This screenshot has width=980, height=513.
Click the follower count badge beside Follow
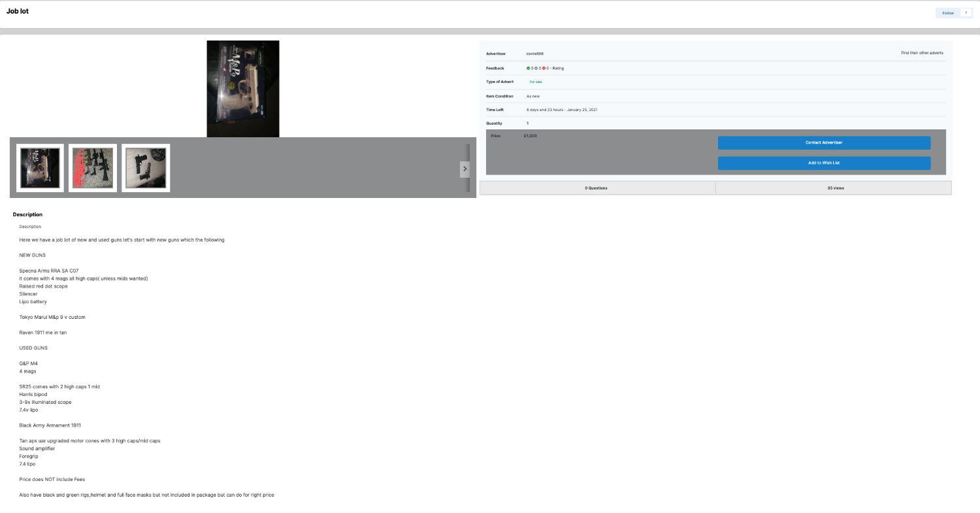[966, 13]
